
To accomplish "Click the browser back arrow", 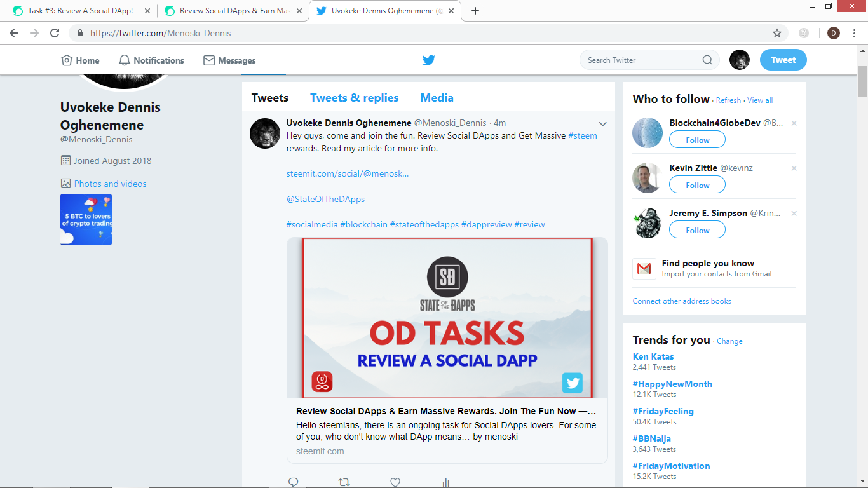I will click(14, 33).
